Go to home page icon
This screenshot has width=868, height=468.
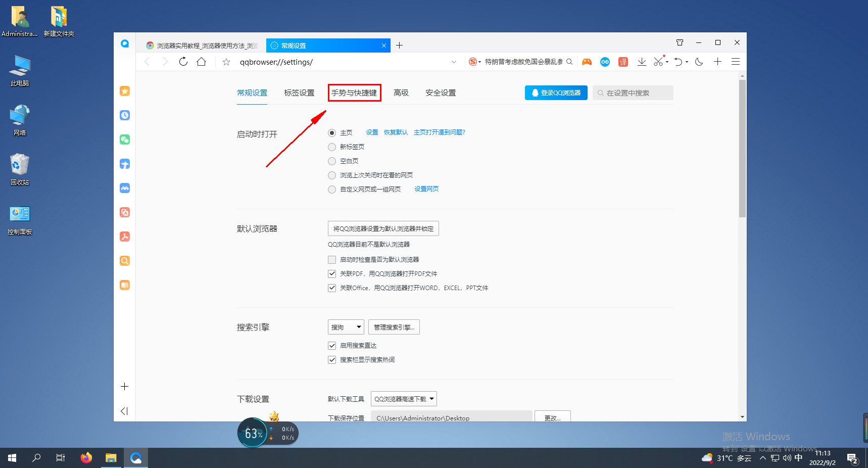click(x=201, y=62)
